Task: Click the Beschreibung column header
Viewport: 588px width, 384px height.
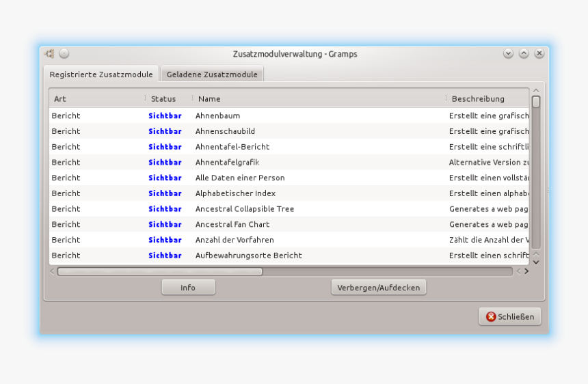Action: pyautogui.click(x=487, y=99)
